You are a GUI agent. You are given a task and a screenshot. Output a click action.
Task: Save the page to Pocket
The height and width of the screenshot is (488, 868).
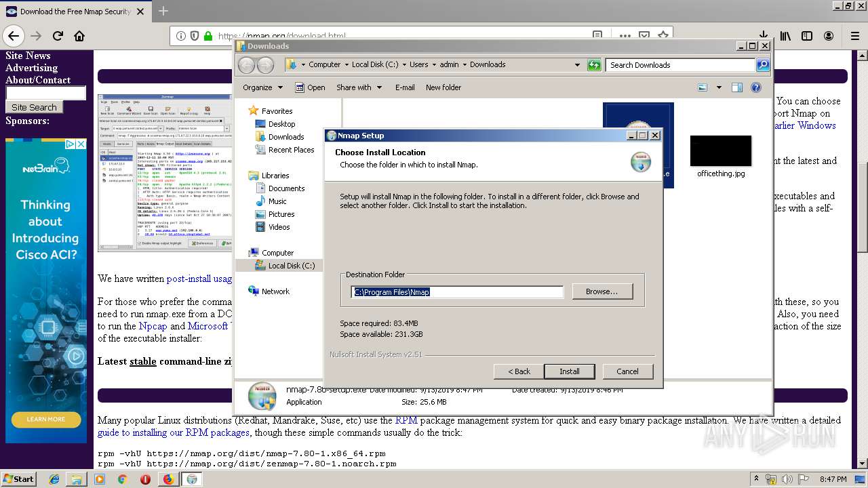[644, 36]
